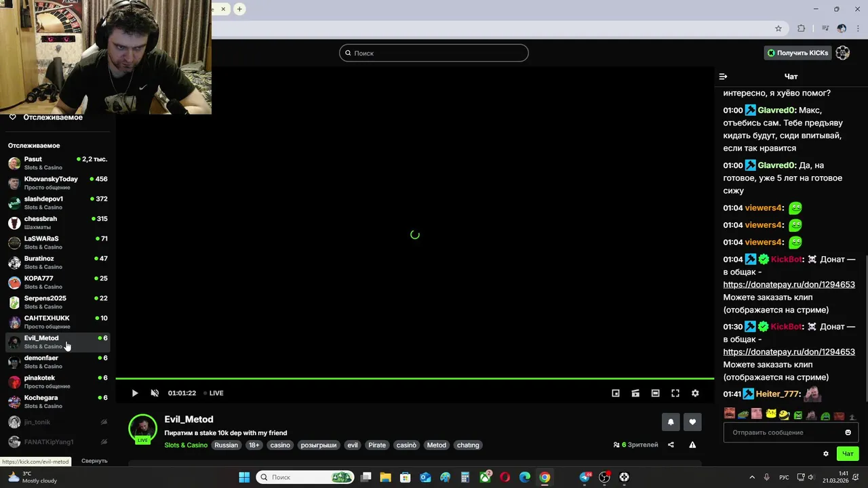Image resolution: width=868 pixels, height=488 pixels.
Task: Play the Evil_Metod stream
Action: [134, 393]
